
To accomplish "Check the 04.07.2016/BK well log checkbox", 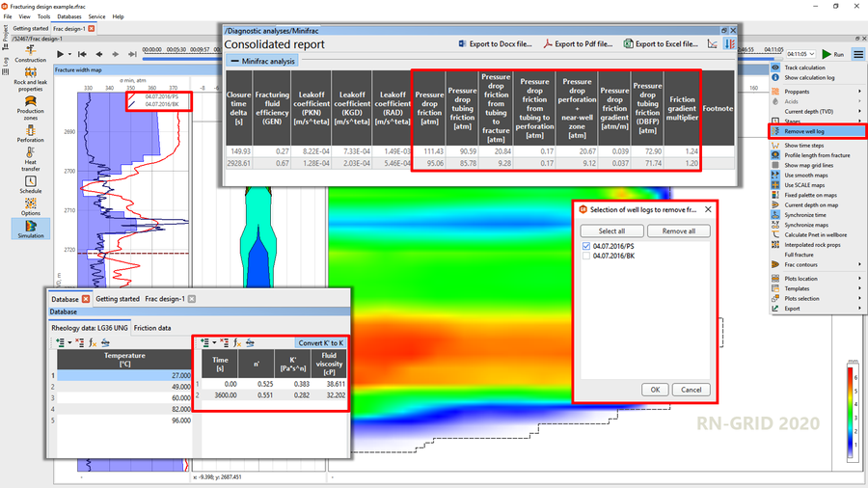I will pyautogui.click(x=587, y=256).
